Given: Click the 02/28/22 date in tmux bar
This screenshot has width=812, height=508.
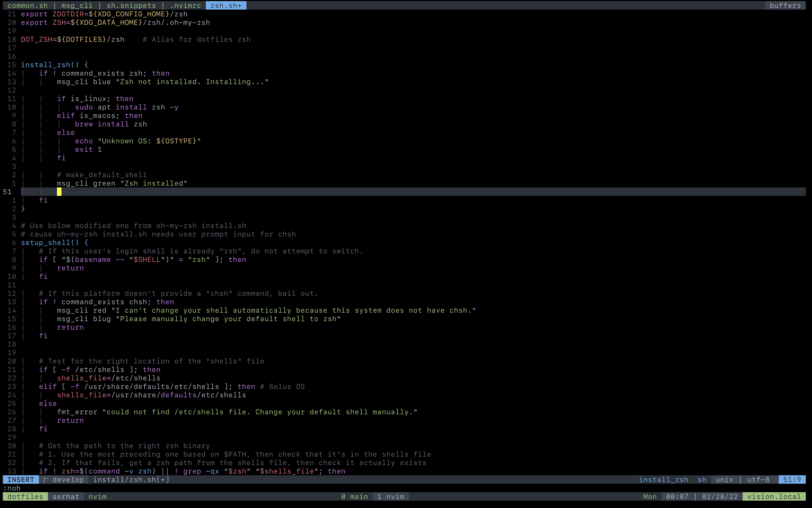Looking at the screenshot, I should click(720, 497).
